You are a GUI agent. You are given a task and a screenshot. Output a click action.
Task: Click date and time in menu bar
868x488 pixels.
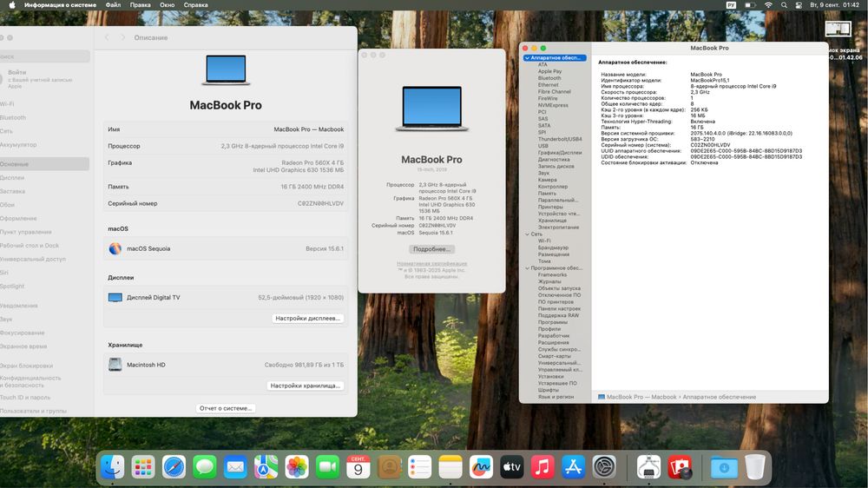(x=834, y=5)
